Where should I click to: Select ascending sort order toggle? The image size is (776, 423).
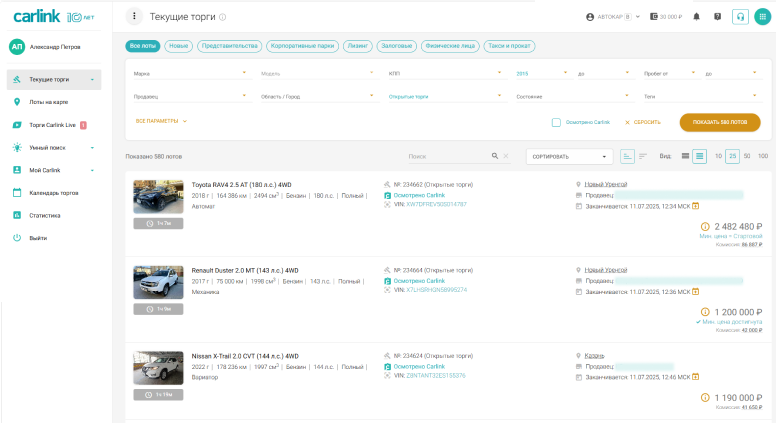(x=627, y=156)
